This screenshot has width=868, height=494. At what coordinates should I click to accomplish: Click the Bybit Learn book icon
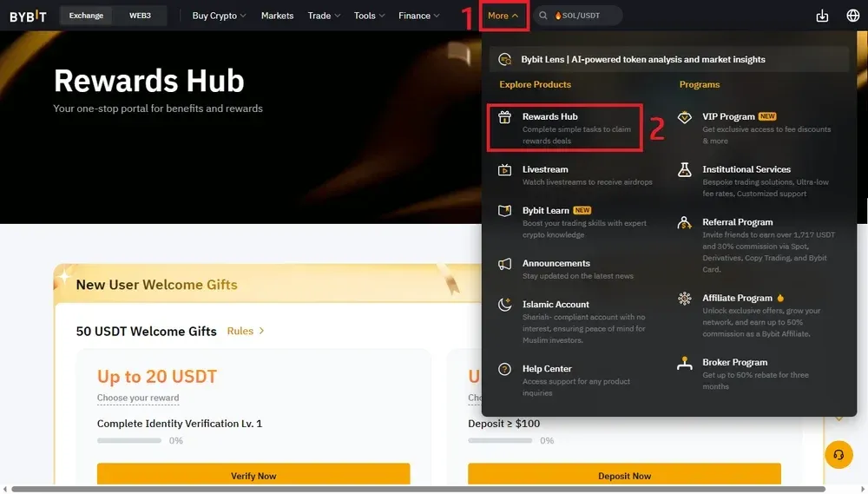coord(504,211)
